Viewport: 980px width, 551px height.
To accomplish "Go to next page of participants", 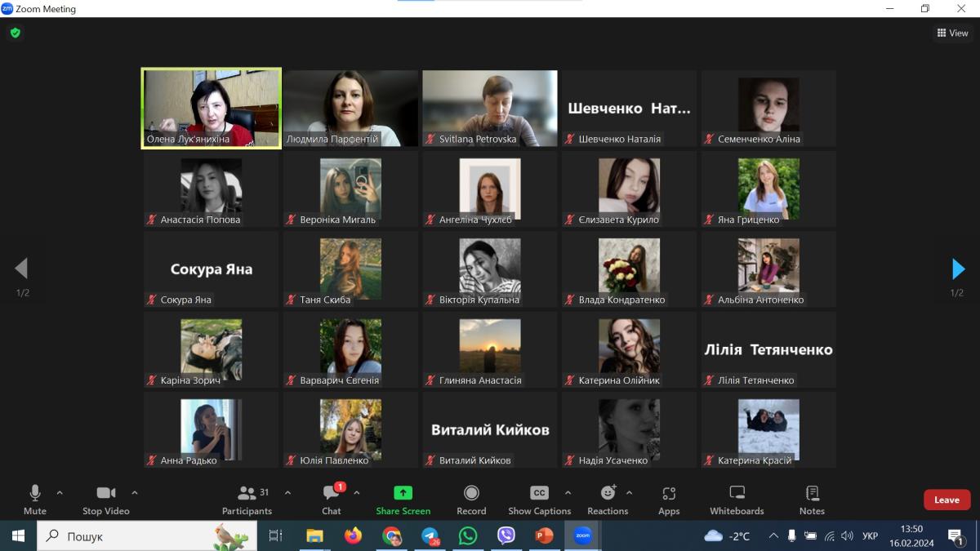I will [x=958, y=269].
